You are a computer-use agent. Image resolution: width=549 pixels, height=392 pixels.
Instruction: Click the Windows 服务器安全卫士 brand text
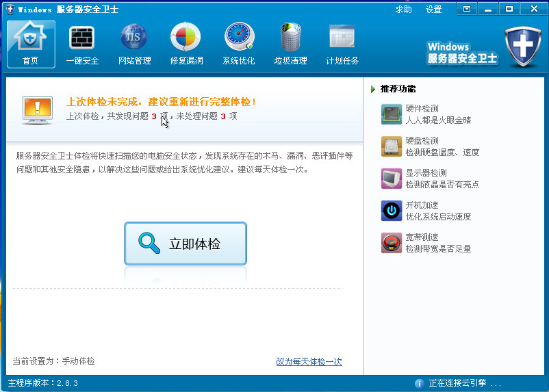tap(462, 53)
